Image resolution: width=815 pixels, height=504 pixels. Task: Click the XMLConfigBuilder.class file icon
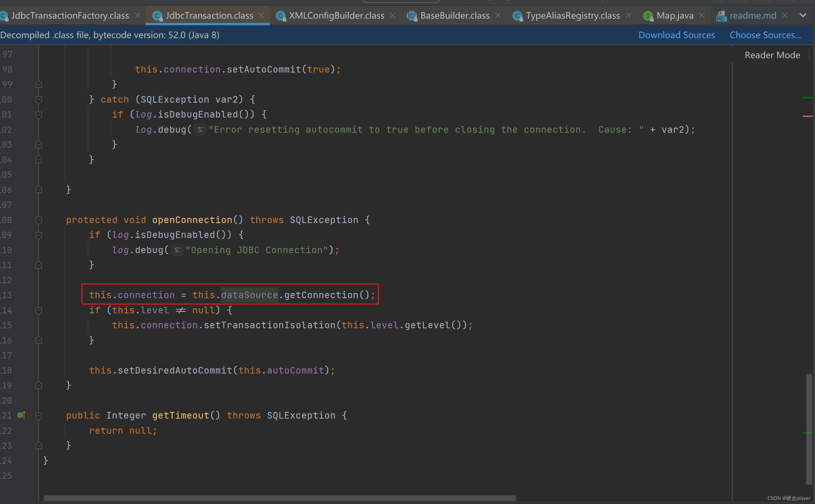pos(281,16)
